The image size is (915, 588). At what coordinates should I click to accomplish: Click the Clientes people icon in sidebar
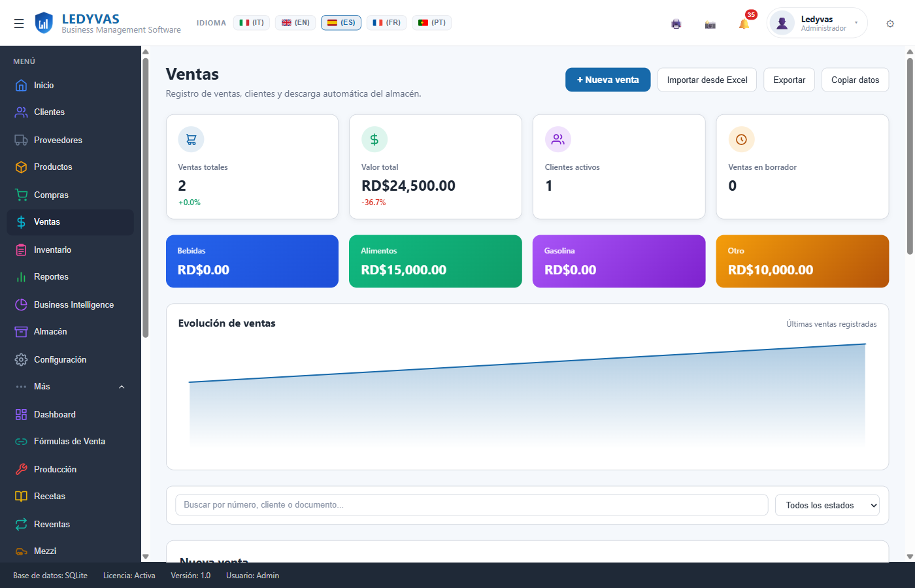coord(21,112)
